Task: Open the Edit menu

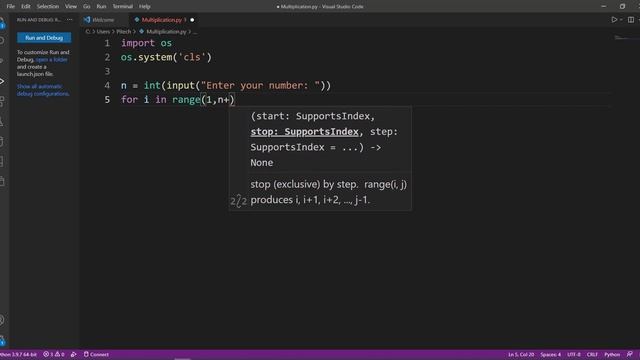Action: 26,7
